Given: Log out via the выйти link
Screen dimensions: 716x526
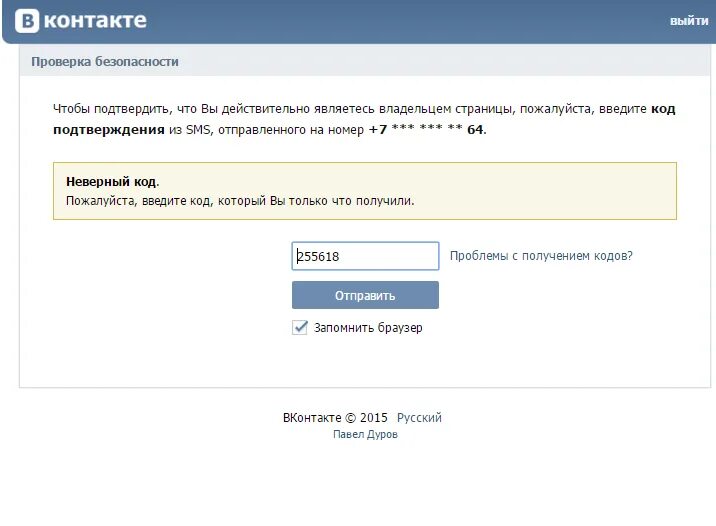Looking at the screenshot, I should tap(689, 21).
